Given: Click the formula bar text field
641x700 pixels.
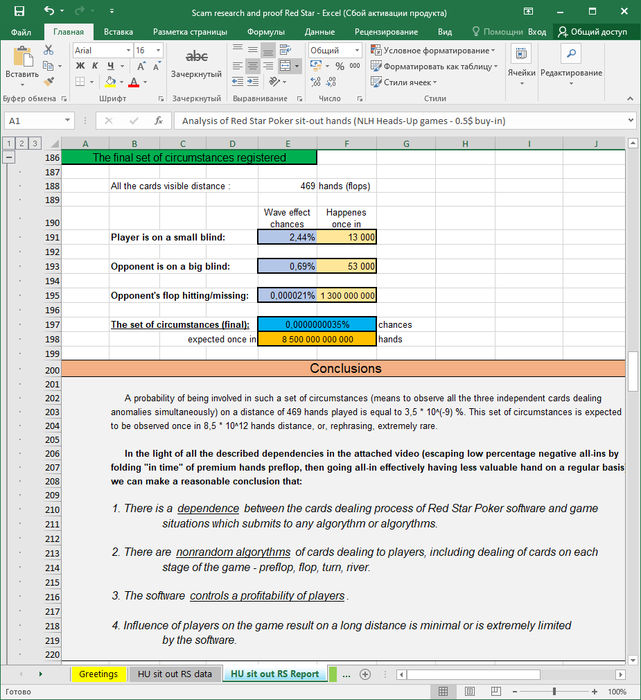Looking at the screenshot, I should [400, 121].
